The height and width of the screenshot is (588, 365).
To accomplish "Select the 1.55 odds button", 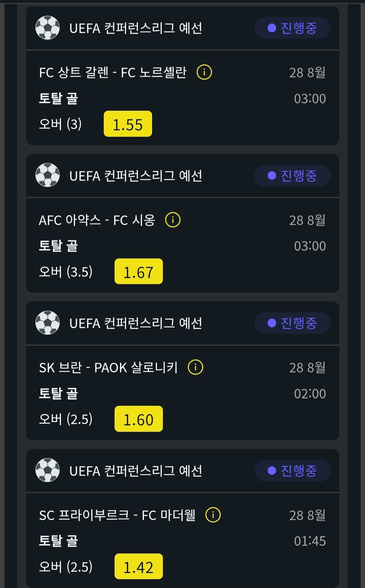I will pos(128,124).
